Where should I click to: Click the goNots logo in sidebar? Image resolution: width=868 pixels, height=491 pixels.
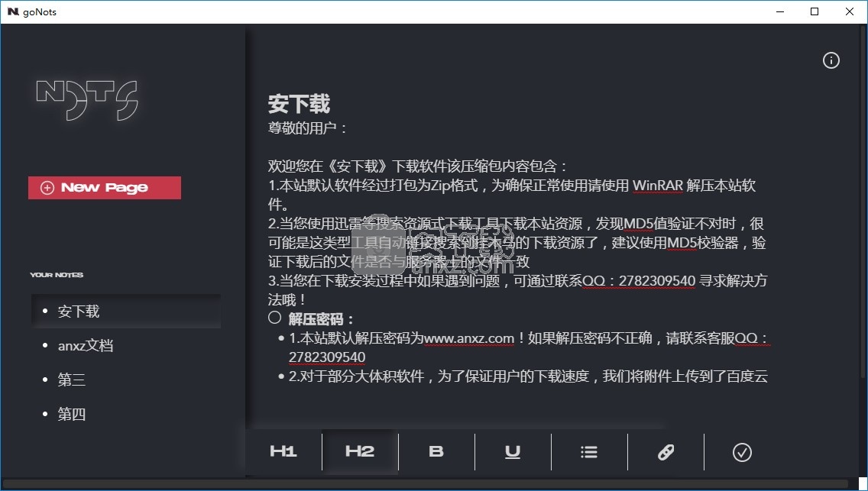tap(87, 100)
